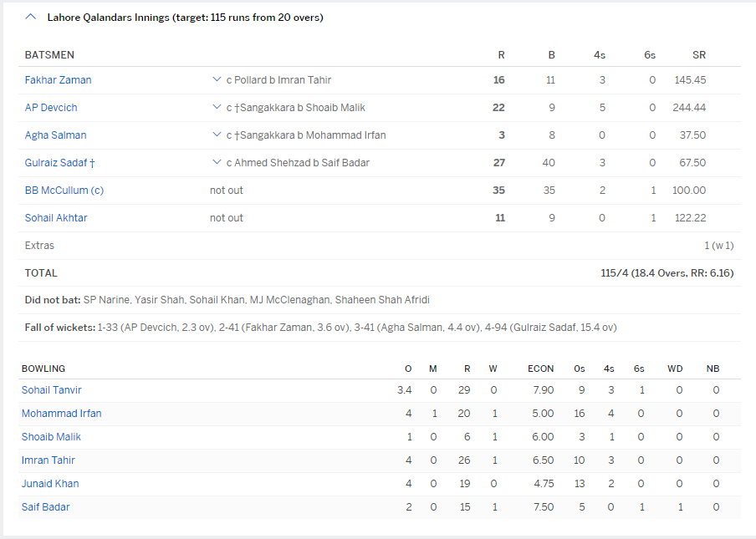Click Mohammad Irfan in bowling table
Viewport: 756px width, 539px height.
tap(61, 414)
